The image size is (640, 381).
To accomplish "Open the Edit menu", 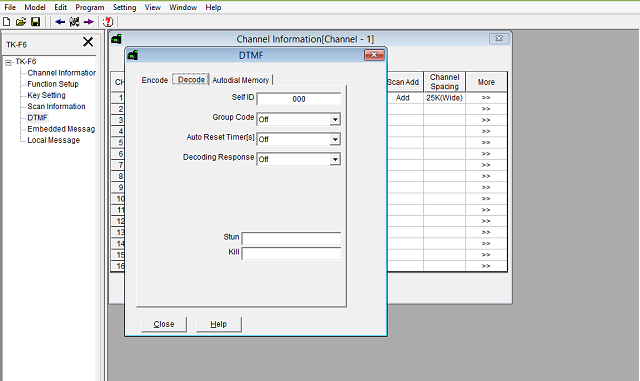I will pos(60,7).
